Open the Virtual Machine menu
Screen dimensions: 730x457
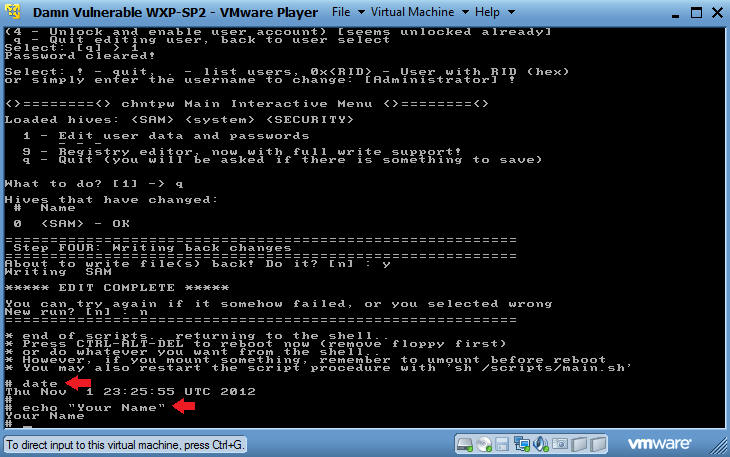pos(419,12)
